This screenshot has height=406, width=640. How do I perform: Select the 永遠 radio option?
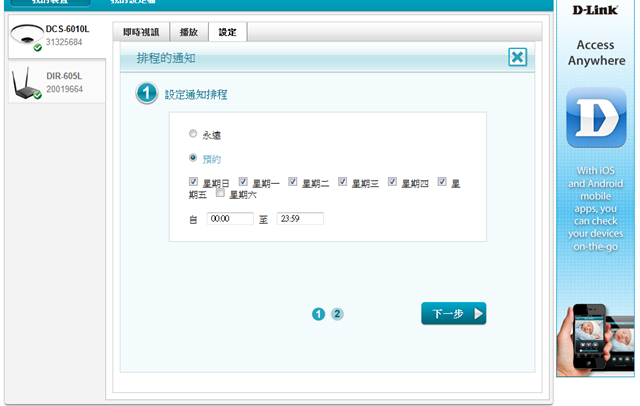pos(193,133)
